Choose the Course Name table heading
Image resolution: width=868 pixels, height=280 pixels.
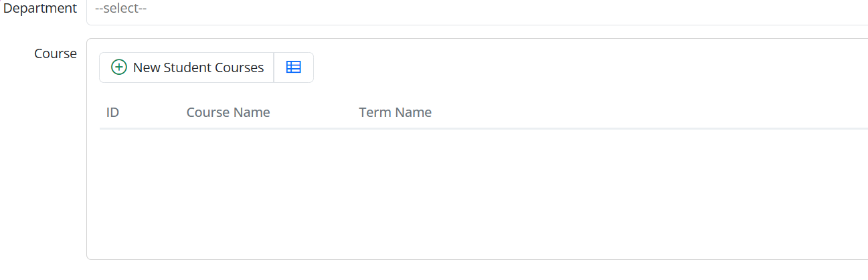coord(228,112)
